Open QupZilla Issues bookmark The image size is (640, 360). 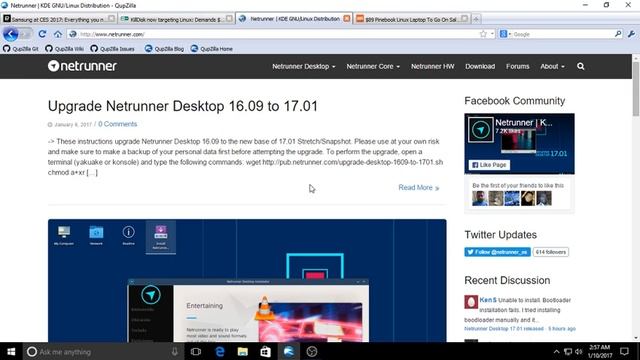click(x=113, y=49)
